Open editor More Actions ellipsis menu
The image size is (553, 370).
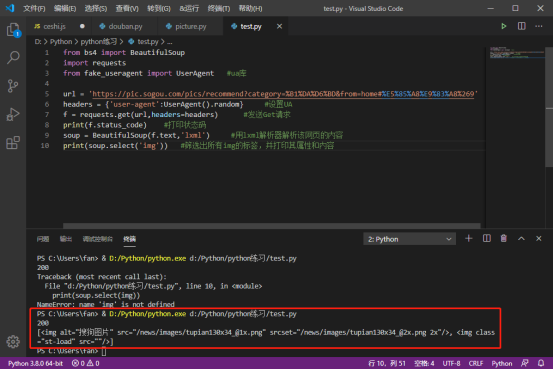point(539,26)
